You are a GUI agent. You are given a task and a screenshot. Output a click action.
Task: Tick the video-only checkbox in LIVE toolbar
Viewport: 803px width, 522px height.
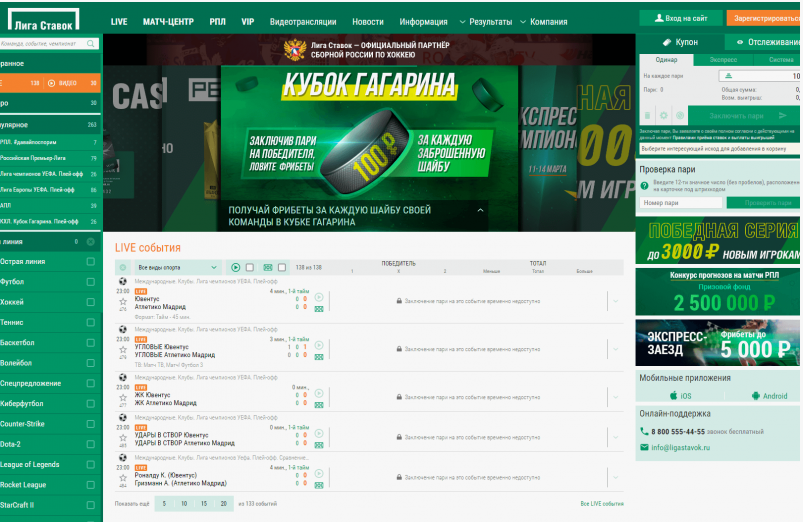(250, 267)
